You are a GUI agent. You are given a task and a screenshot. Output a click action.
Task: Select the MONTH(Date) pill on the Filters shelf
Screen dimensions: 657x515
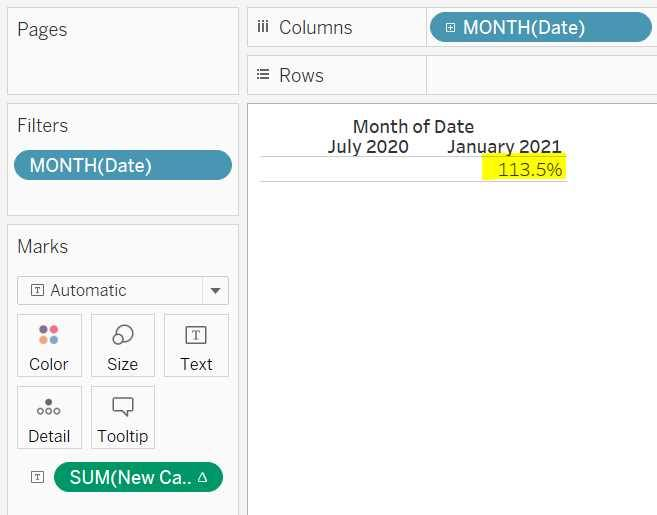[122, 165]
